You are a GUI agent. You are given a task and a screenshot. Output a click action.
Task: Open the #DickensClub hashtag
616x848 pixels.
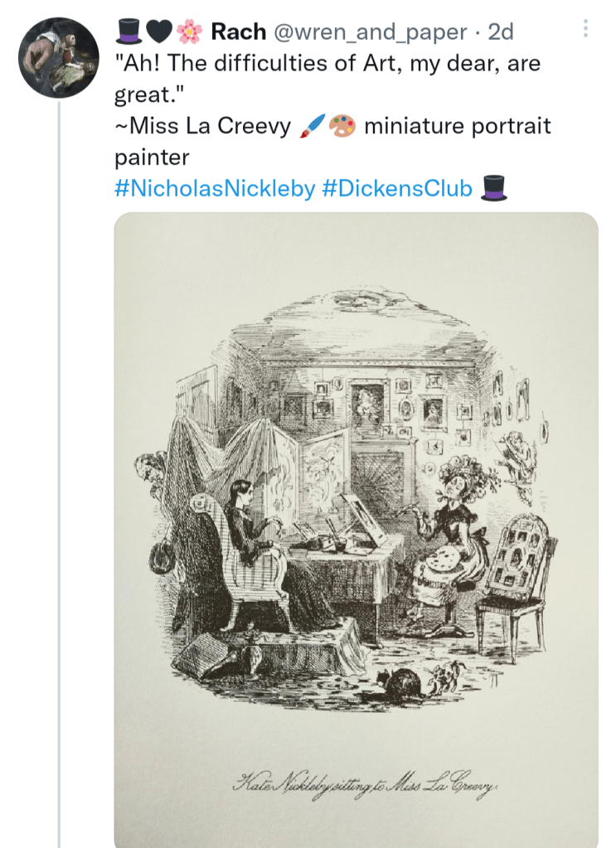396,188
